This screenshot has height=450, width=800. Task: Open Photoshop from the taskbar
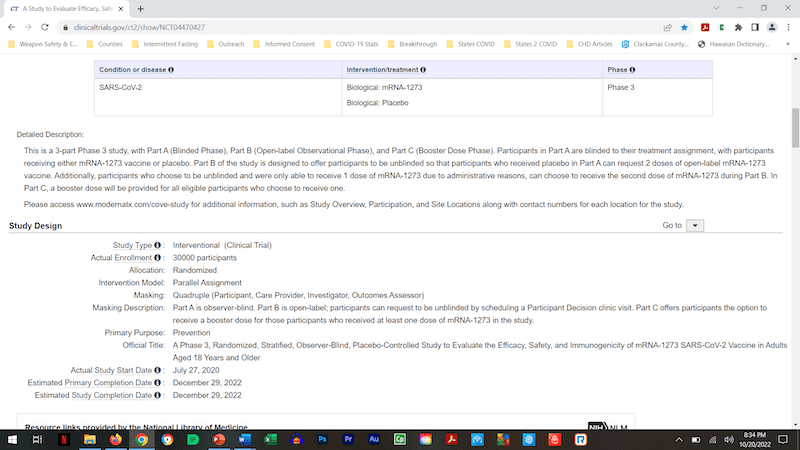click(x=322, y=440)
